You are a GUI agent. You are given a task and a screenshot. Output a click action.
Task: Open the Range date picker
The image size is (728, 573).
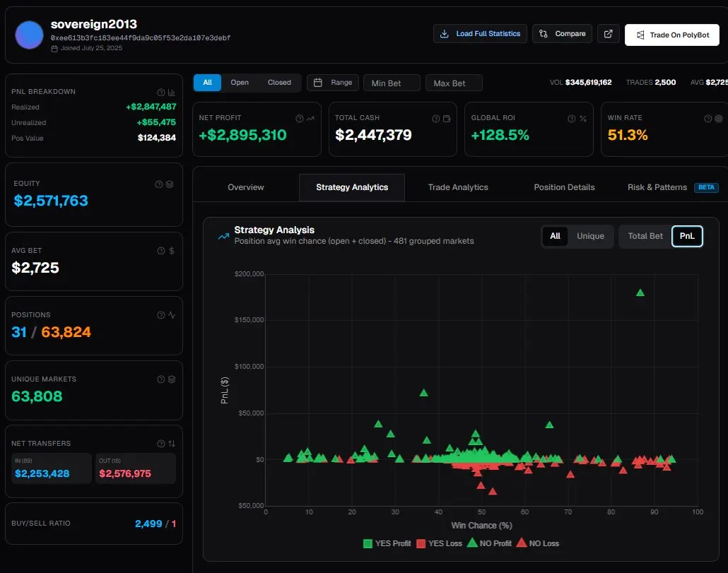point(333,83)
